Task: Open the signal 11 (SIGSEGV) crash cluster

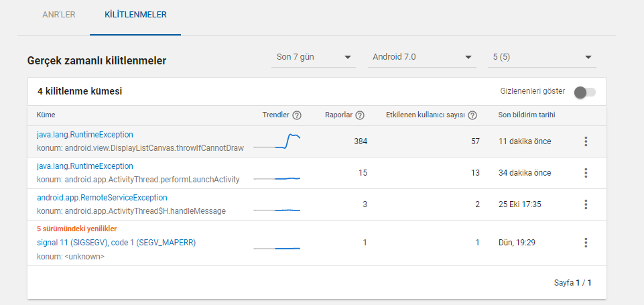Action: (116, 243)
